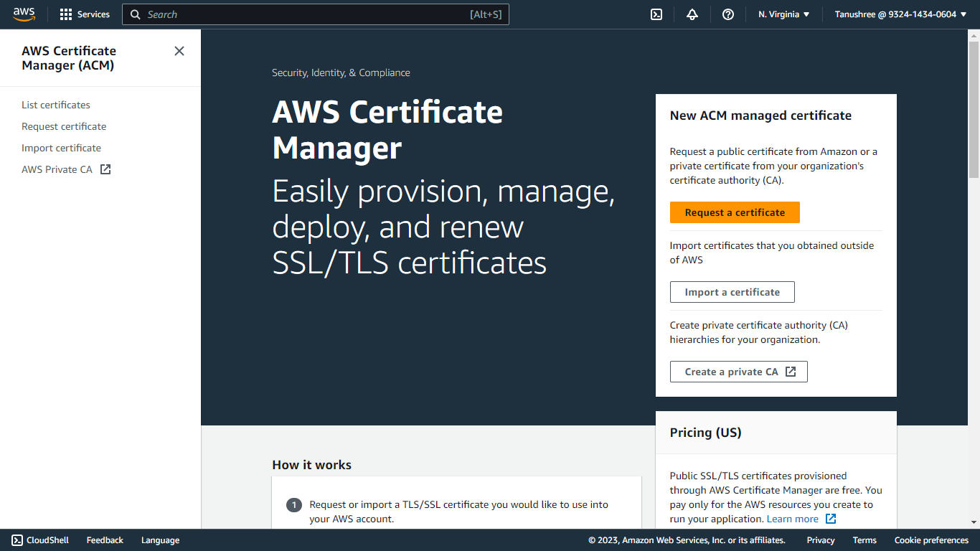980x551 pixels.
Task: Open the help question mark menu
Action: click(x=728, y=14)
